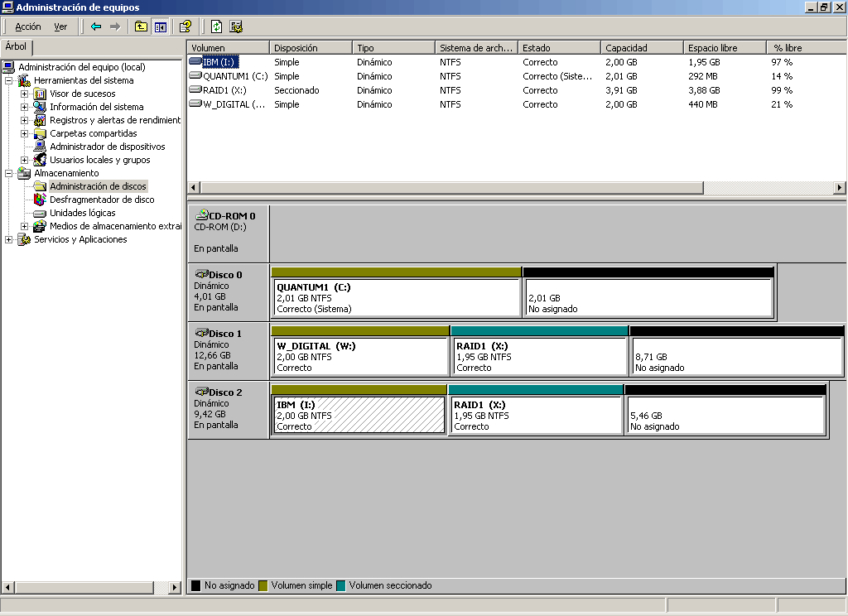This screenshot has height=616, width=848.
Task: Sort by the Capacidad column header
Action: 642,47
